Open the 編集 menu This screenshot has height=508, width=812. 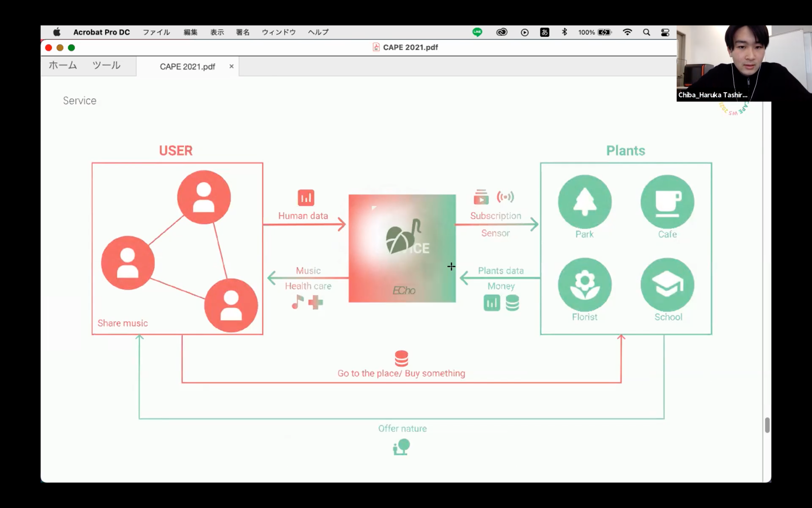point(191,32)
